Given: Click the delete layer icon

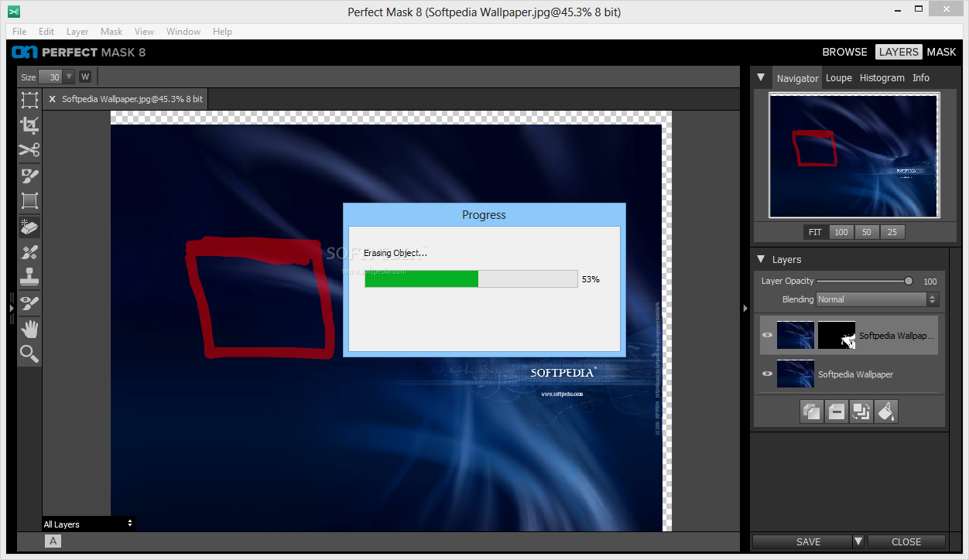Looking at the screenshot, I should coord(837,411).
